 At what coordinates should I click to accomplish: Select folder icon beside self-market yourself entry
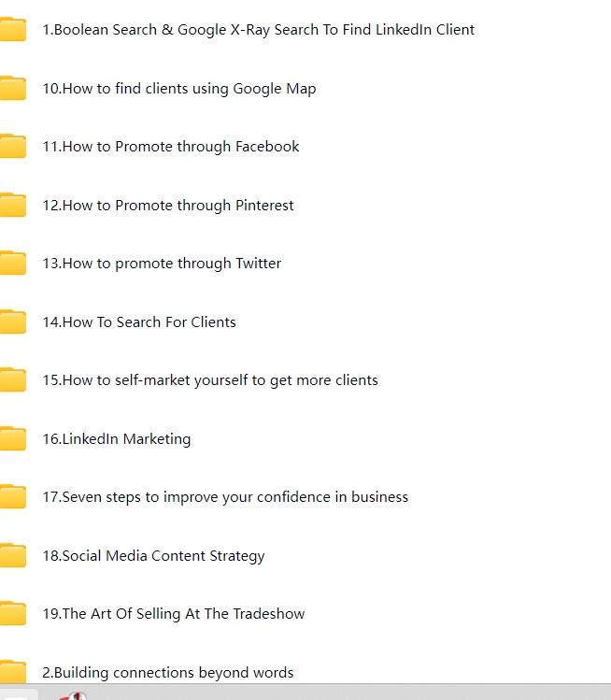[x=12, y=380]
